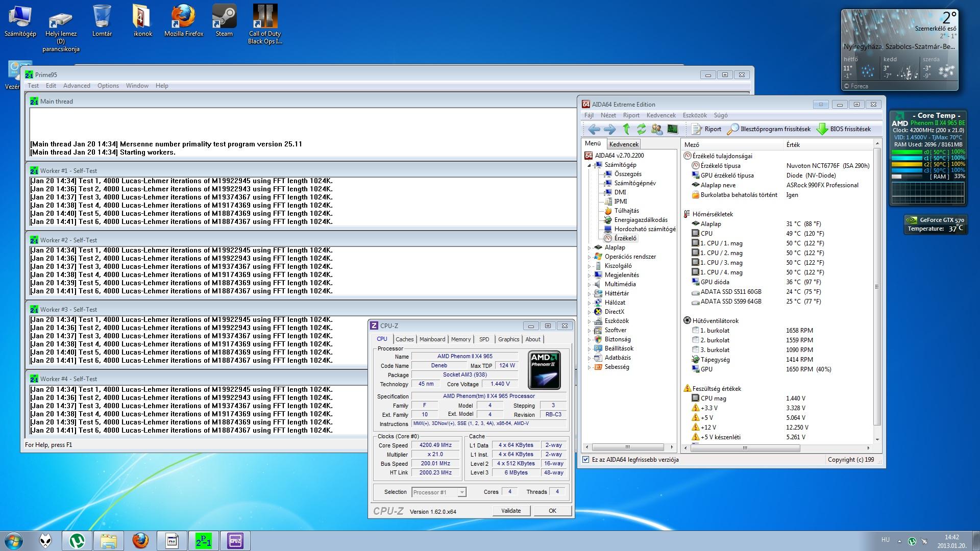Select Összegzés in AIDA64 tree

pos(628,174)
